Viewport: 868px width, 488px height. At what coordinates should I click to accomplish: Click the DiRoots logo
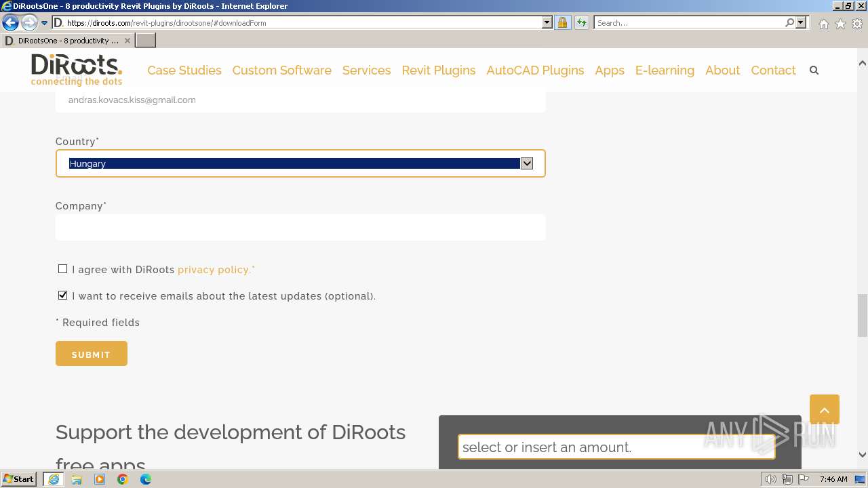(x=77, y=70)
